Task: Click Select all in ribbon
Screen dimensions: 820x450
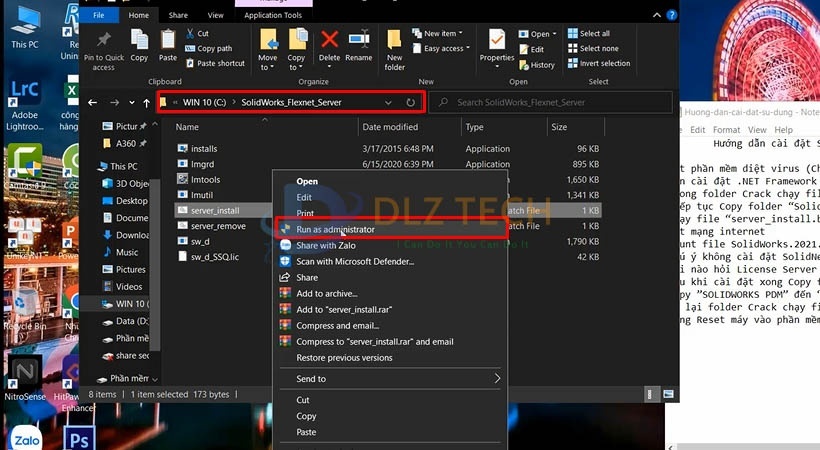Action: pos(589,33)
